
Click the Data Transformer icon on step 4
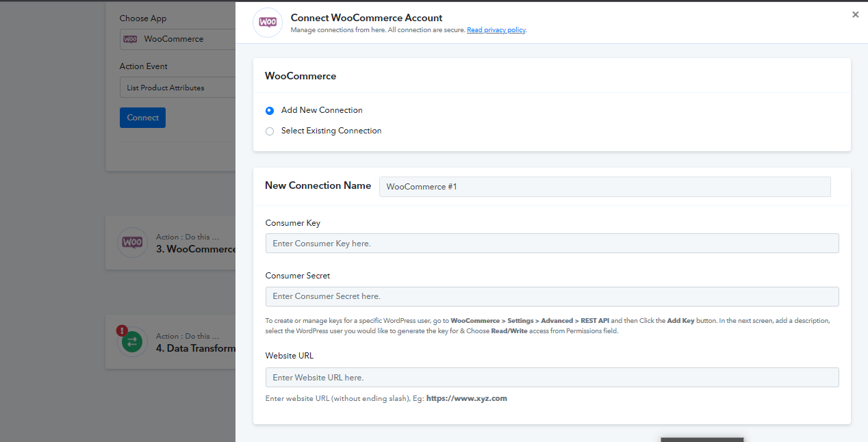point(132,341)
